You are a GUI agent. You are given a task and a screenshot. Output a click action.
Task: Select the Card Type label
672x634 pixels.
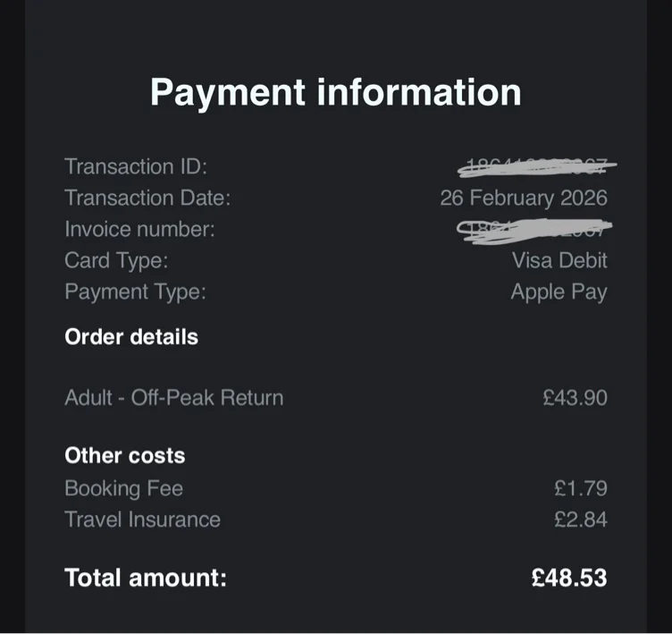click(116, 260)
